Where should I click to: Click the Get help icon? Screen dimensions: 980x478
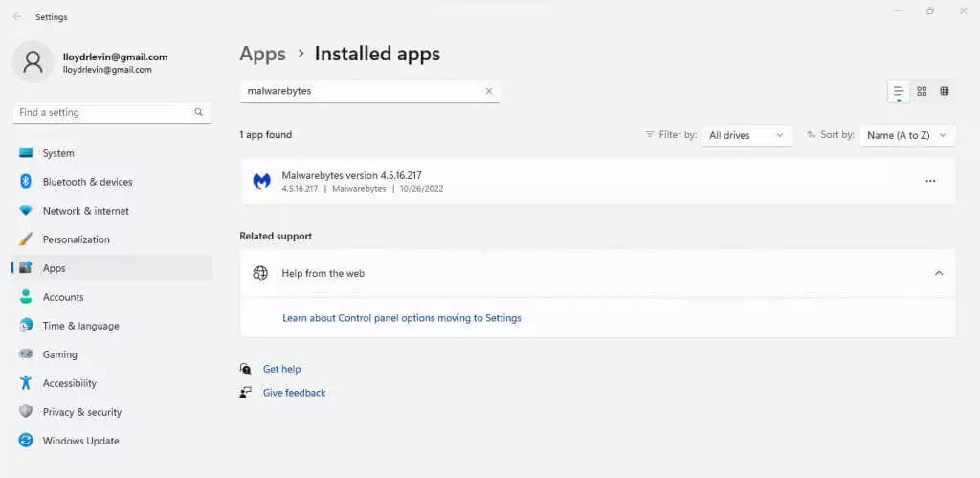point(246,369)
